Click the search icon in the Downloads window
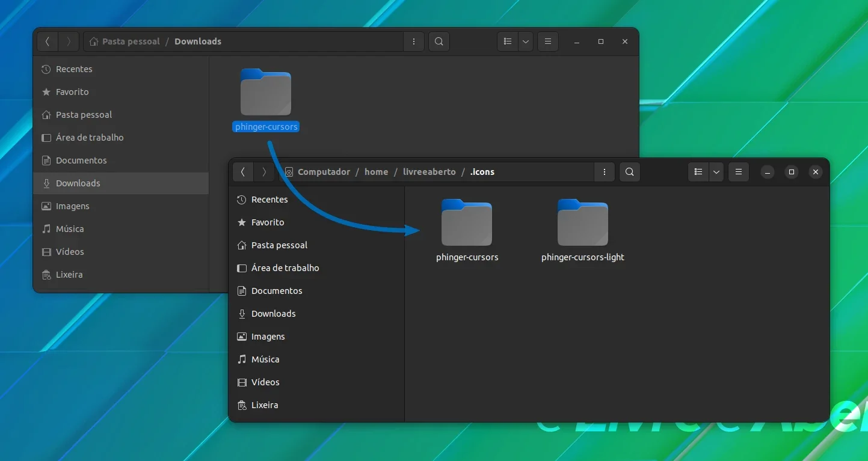 (x=439, y=41)
